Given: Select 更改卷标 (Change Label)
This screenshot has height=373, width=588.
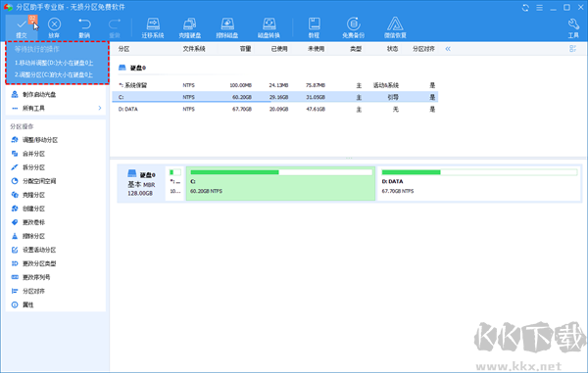Looking at the screenshot, I should pos(33,222).
